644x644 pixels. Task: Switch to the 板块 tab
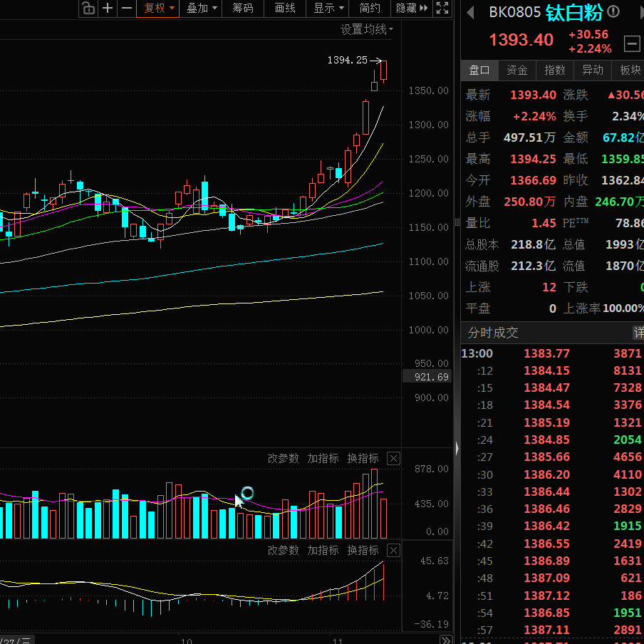[630, 71]
